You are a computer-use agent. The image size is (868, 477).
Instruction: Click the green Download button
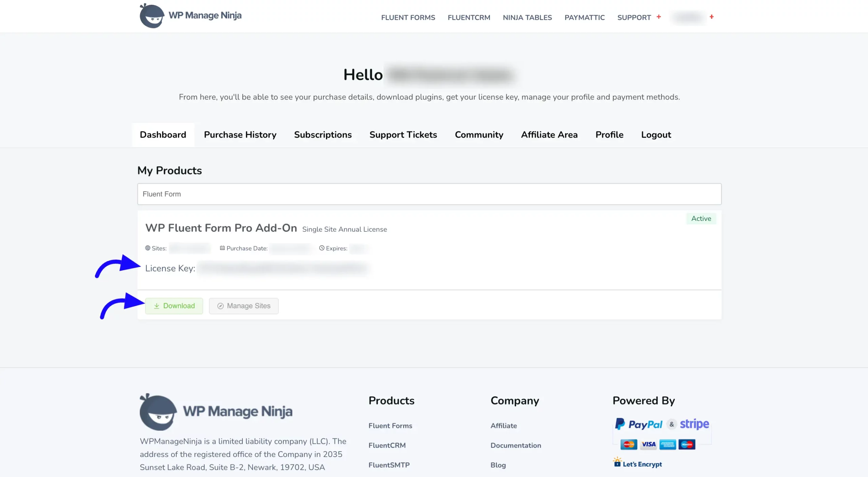click(174, 306)
